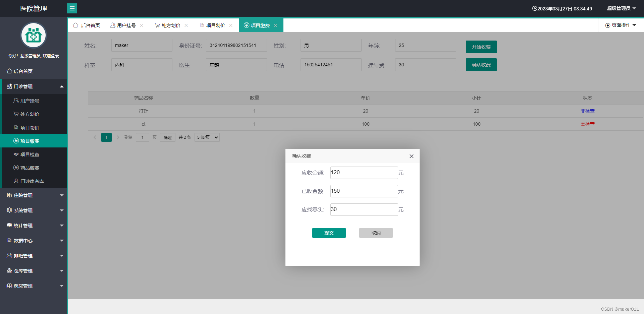This screenshot has height=314, width=644.
Task: Open the 5 条/页 page size dropdown
Action: tap(207, 137)
